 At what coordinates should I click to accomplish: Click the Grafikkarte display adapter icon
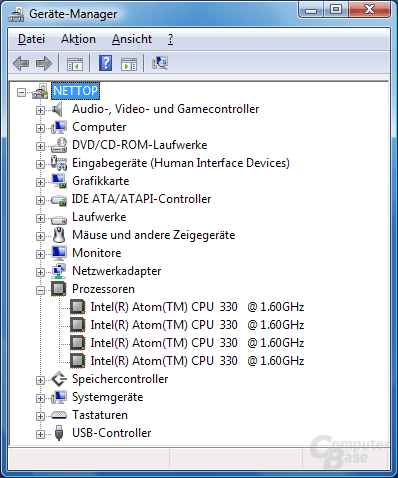click(x=59, y=181)
